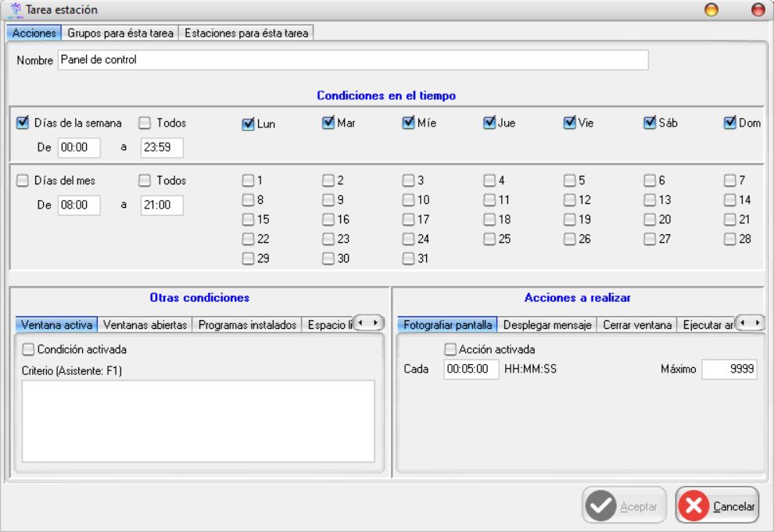The height and width of the screenshot is (532, 774).
Task: Tick the day 31 checkbox
Action: pyautogui.click(x=408, y=259)
